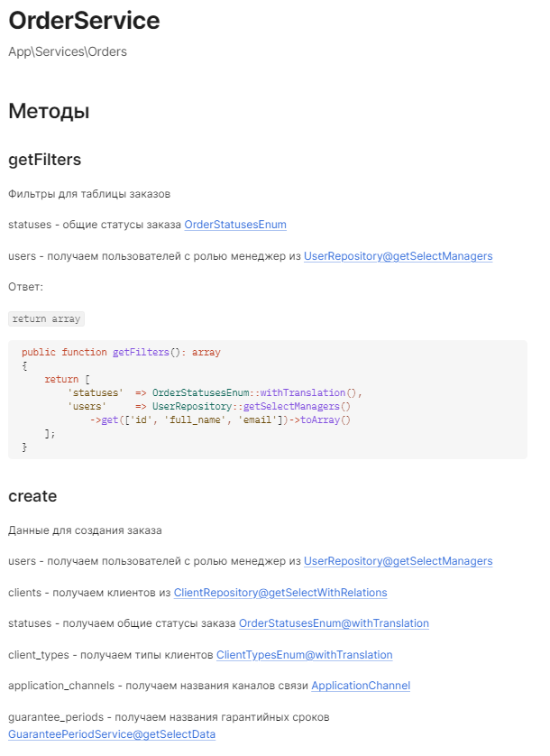Visit the ApplicationChannel link

361,686
